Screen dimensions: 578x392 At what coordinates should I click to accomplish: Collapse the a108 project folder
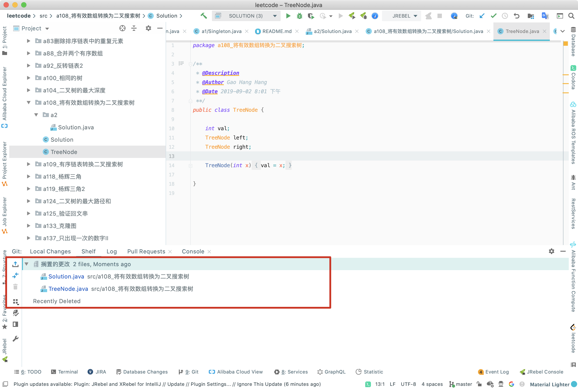(28, 102)
